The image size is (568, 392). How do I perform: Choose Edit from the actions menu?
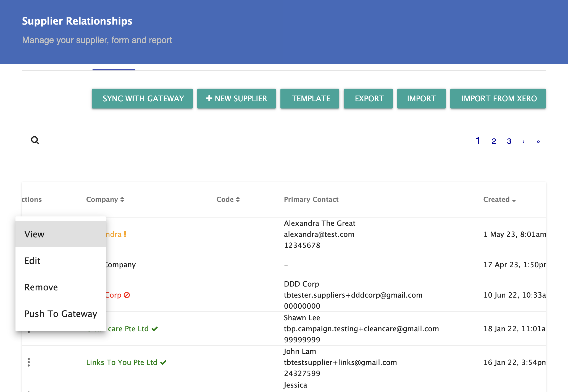pos(61,261)
